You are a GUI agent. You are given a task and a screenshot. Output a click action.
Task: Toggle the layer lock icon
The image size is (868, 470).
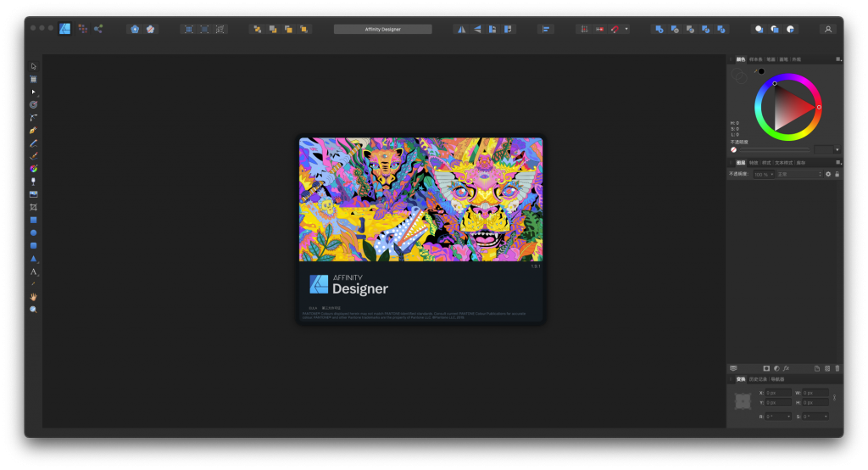tap(837, 174)
